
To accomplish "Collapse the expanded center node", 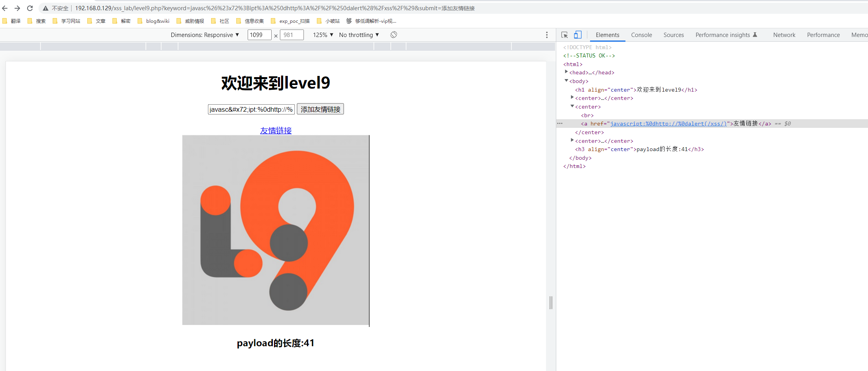I will point(572,106).
